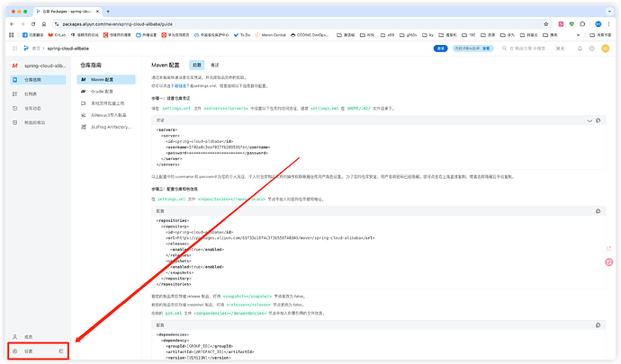Click the red Maven repository icon in sidebar
Viewport: 621px width, 364px height.
(15, 66)
